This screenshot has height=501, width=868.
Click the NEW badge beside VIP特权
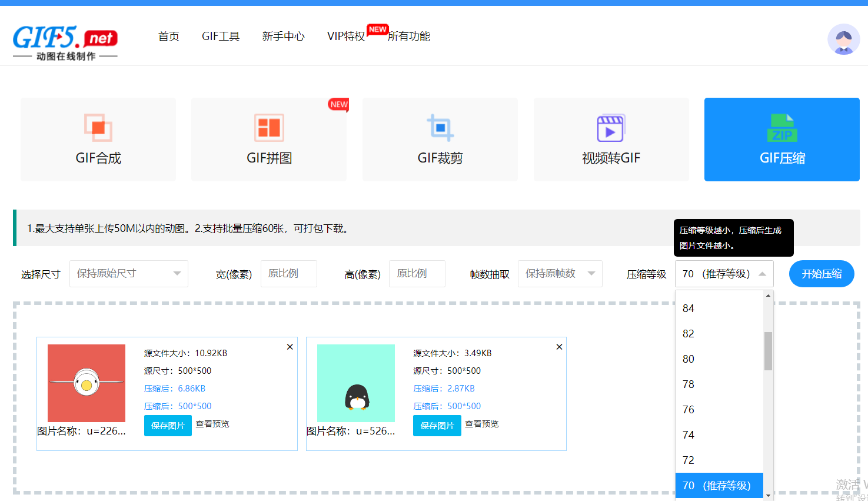(x=377, y=29)
